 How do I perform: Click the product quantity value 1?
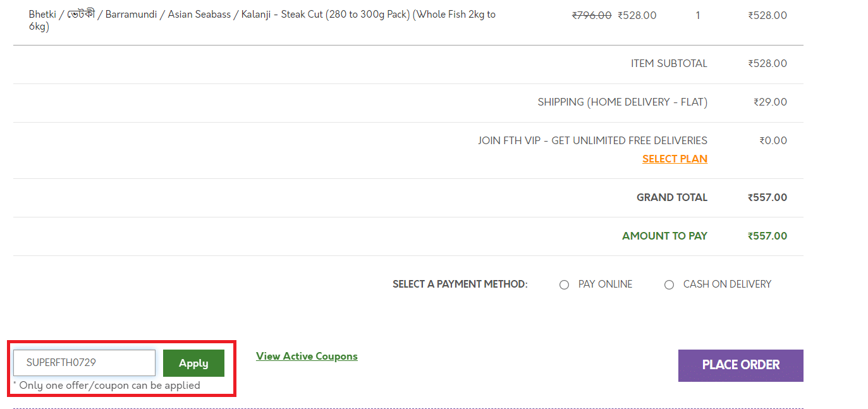tap(697, 15)
